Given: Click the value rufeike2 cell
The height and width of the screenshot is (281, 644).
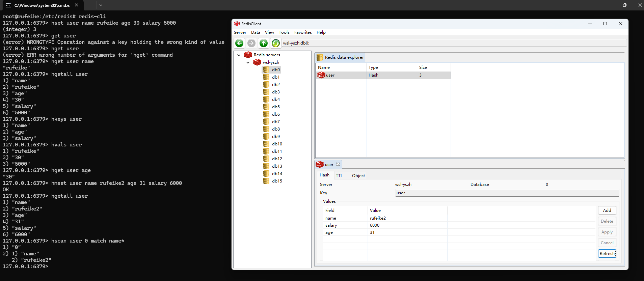Looking at the screenshot, I should 407,218.
